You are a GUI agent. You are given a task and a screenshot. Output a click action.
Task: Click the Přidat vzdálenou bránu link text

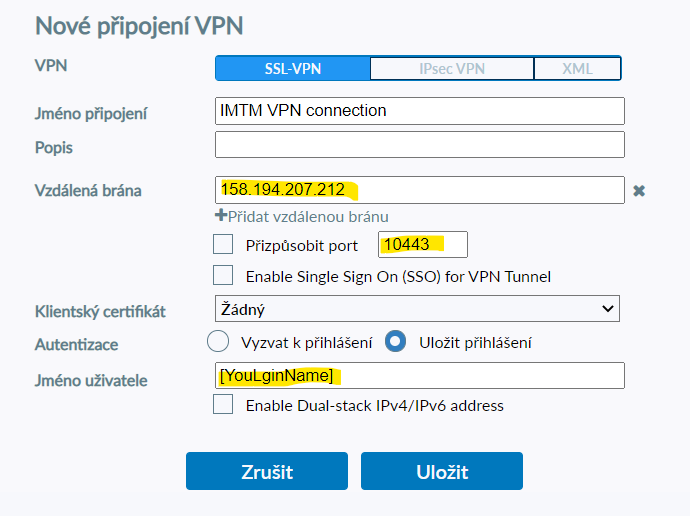point(308,216)
